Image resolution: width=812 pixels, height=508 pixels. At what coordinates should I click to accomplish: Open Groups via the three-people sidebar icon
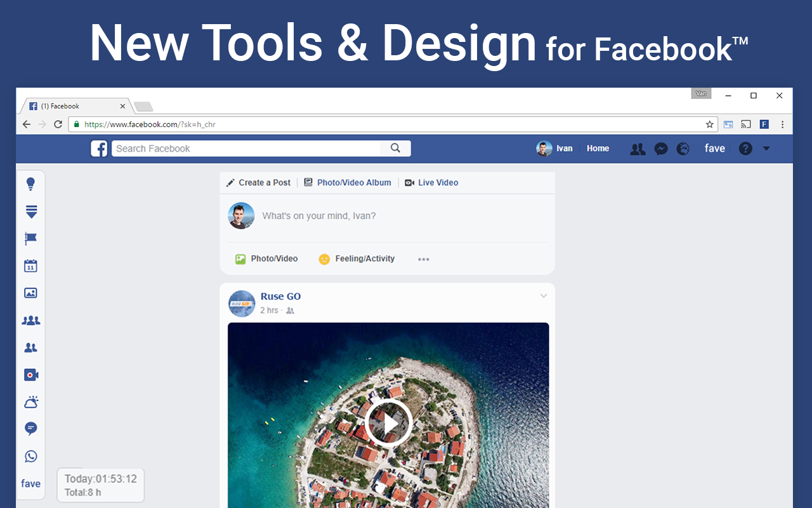30,321
